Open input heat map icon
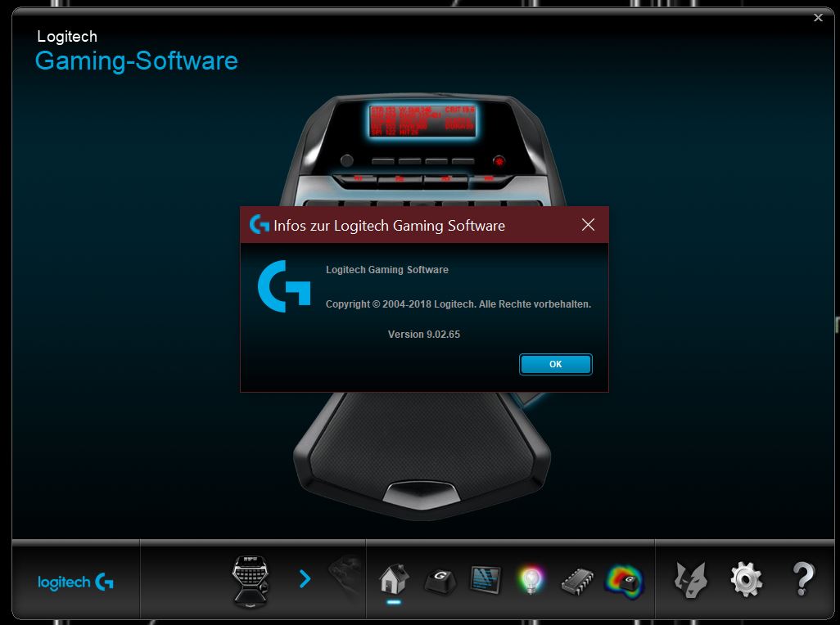The height and width of the screenshot is (625, 840). coord(625,581)
